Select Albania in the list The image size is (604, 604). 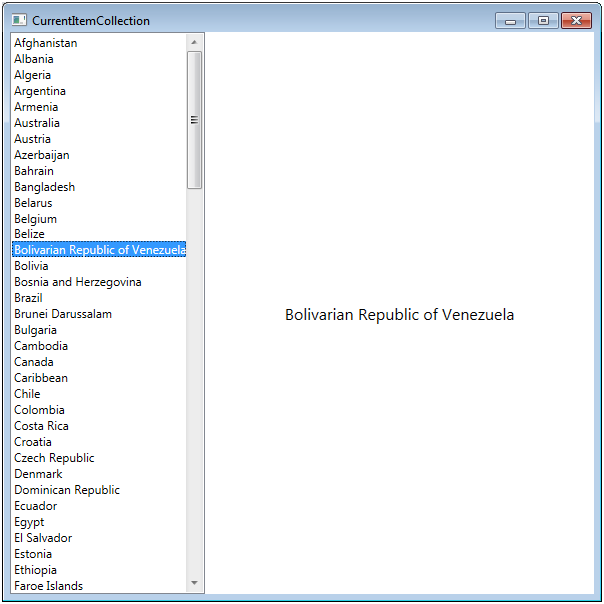[99, 59]
